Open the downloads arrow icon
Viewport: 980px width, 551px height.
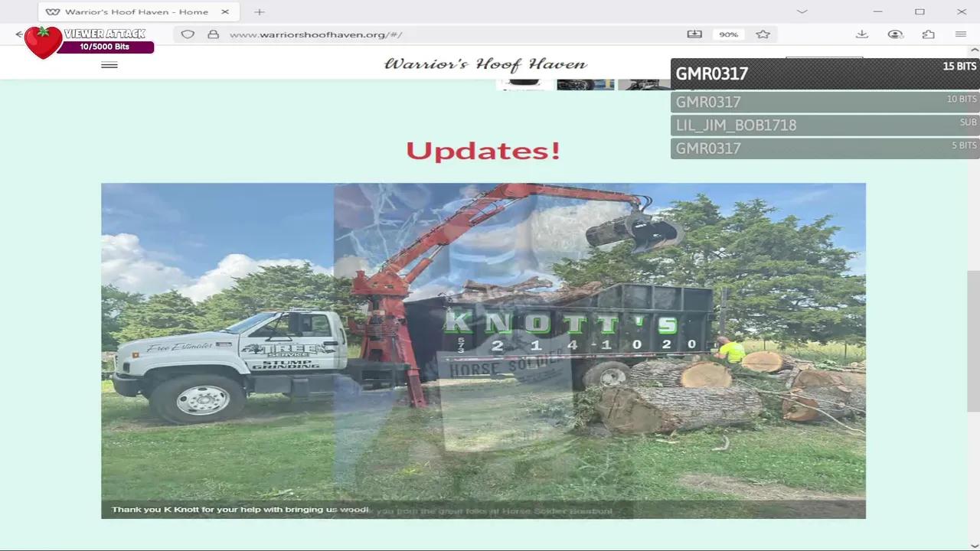click(x=861, y=34)
